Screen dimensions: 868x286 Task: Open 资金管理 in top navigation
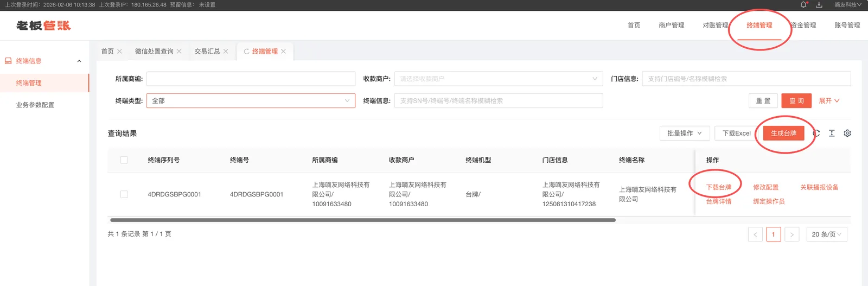click(803, 26)
